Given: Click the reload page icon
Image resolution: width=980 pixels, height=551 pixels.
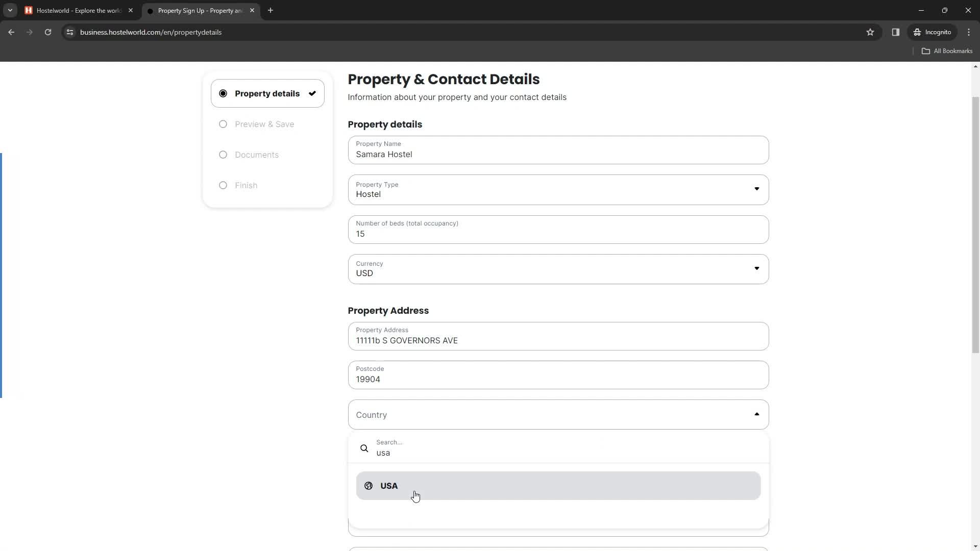Looking at the screenshot, I should [47, 32].
